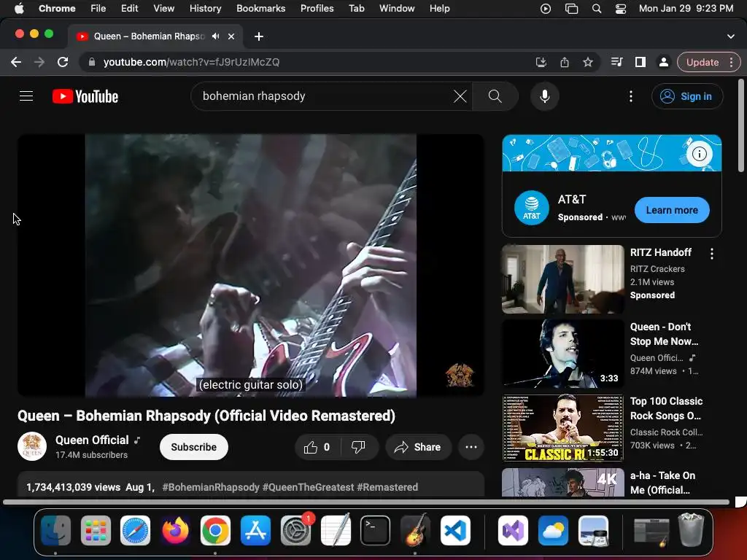
Task: Pause the video by clicking the player
Action: click(251, 265)
